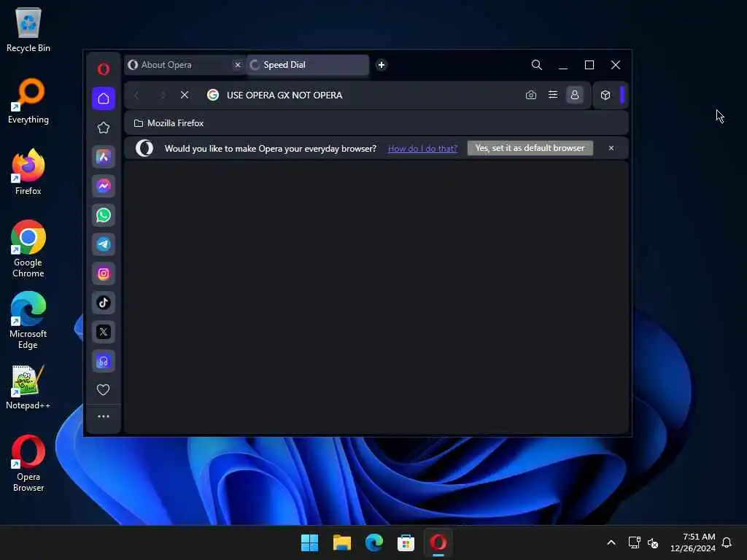Click the address bar text USE OPERA GX NOT OPERA
The height and width of the screenshot is (560, 747).
(285, 96)
